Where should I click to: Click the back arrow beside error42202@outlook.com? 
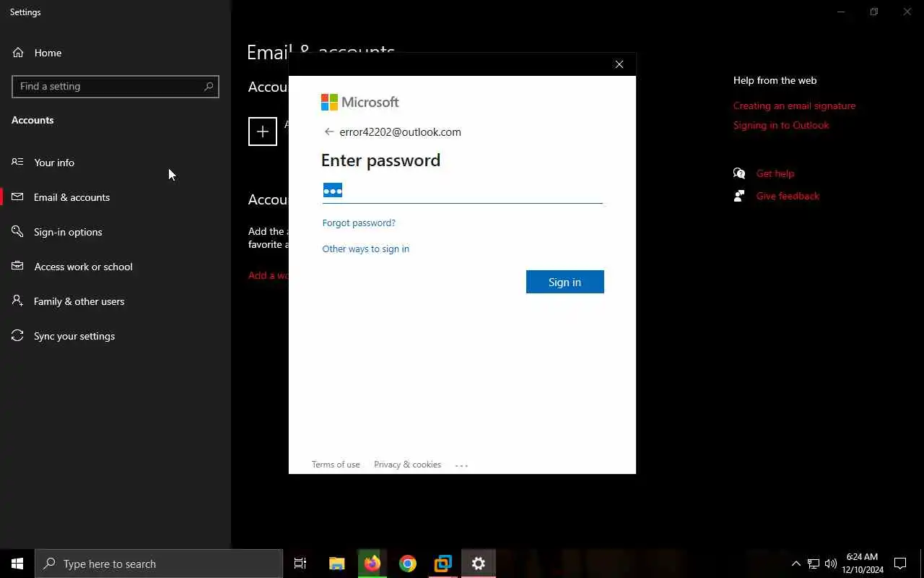[x=328, y=131]
